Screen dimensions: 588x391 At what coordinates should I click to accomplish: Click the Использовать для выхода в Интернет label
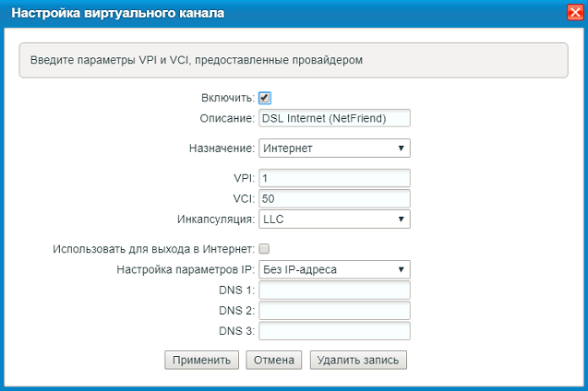[153, 249]
